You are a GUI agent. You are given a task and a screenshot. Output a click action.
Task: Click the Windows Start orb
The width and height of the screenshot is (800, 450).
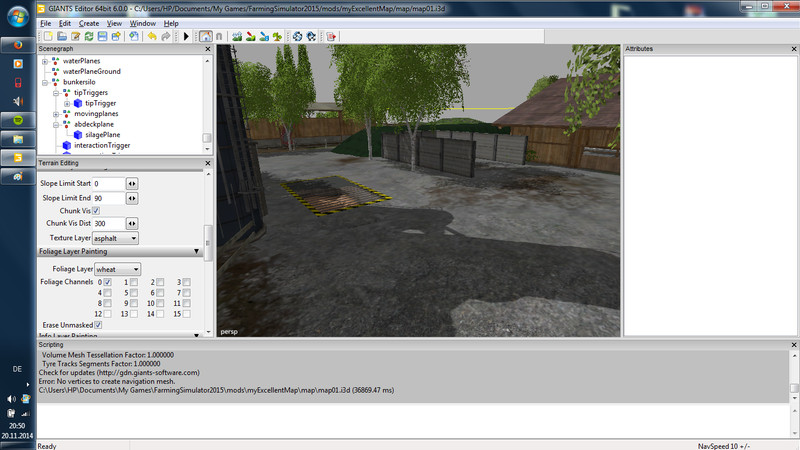pyautogui.click(x=18, y=16)
